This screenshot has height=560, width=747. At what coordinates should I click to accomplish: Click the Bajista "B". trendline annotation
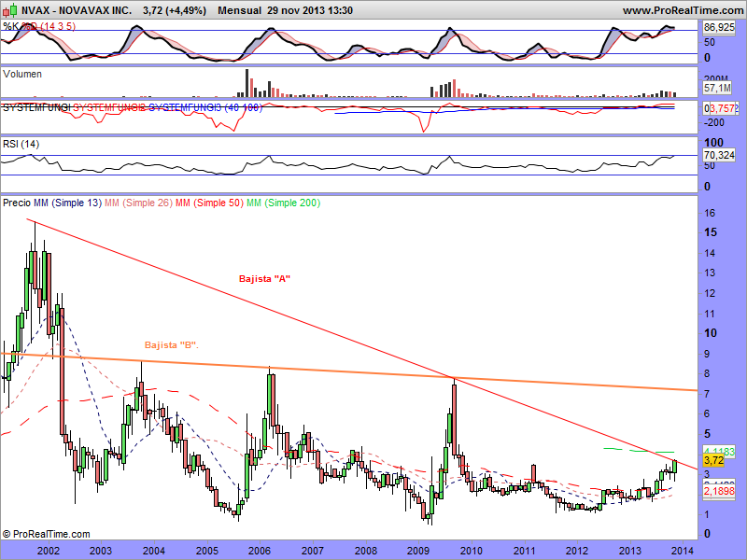tap(172, 344)
